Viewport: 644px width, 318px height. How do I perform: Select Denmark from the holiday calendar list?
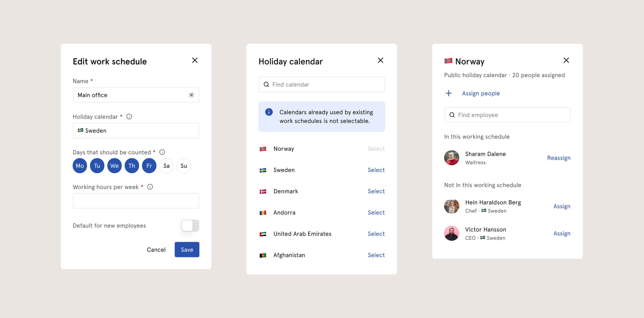(x=376, y=191)
